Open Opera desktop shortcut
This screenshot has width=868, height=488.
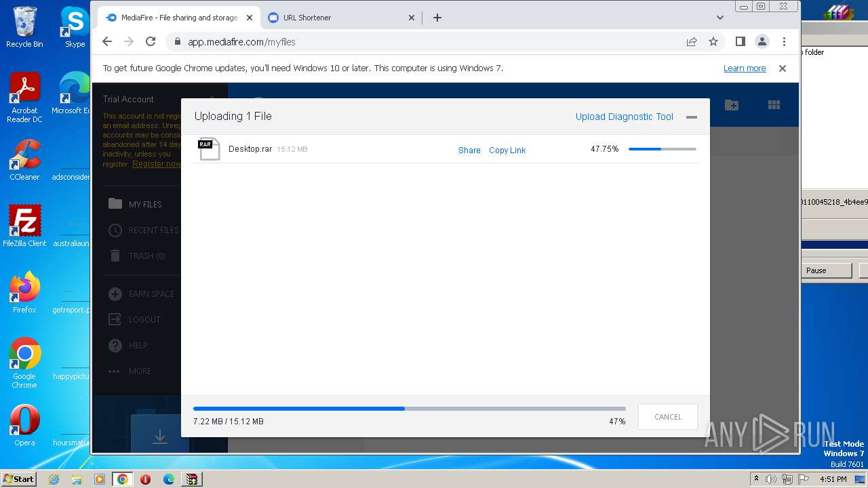tap(24, 426)
